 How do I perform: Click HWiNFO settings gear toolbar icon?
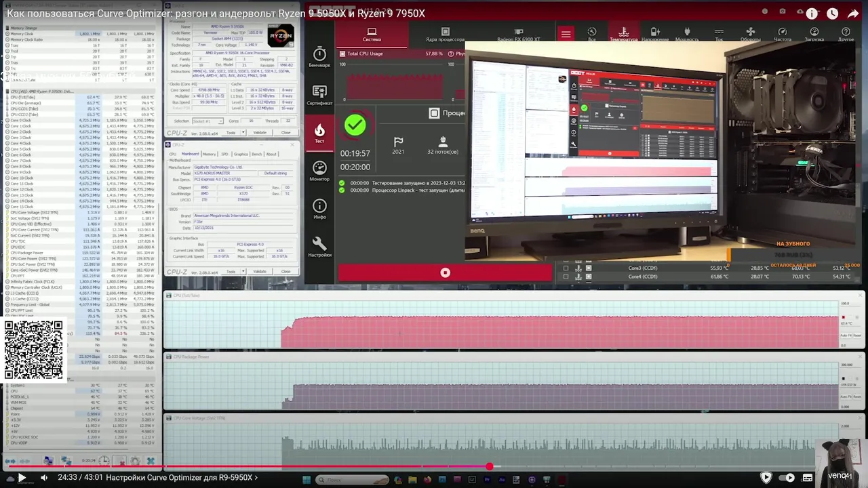click(134, 461)
